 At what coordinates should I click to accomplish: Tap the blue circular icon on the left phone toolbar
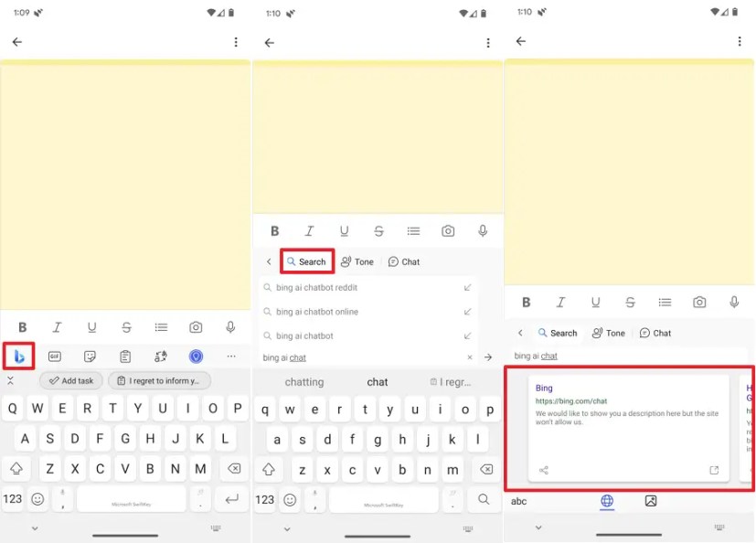[x=196, y=357]
